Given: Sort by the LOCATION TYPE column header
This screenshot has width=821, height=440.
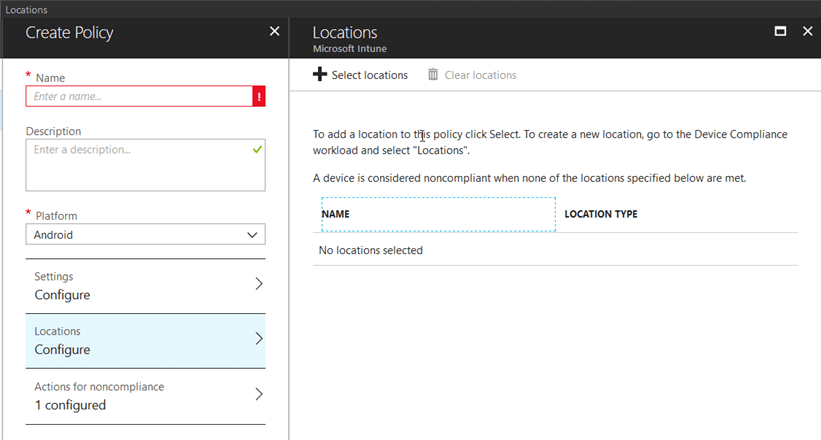Looking at the screenshot, I should [x=601, y=214].
